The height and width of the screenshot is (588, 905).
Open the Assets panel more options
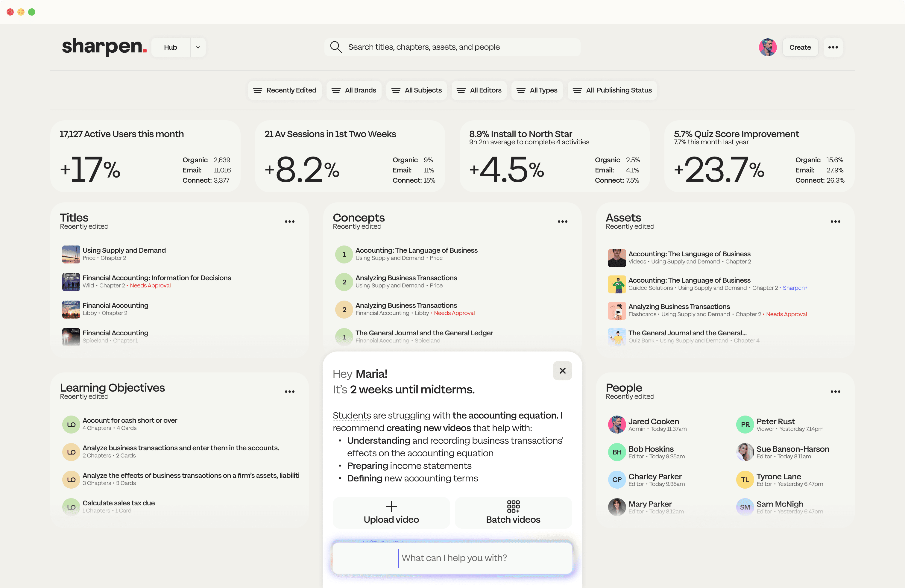tap(835, 222)
